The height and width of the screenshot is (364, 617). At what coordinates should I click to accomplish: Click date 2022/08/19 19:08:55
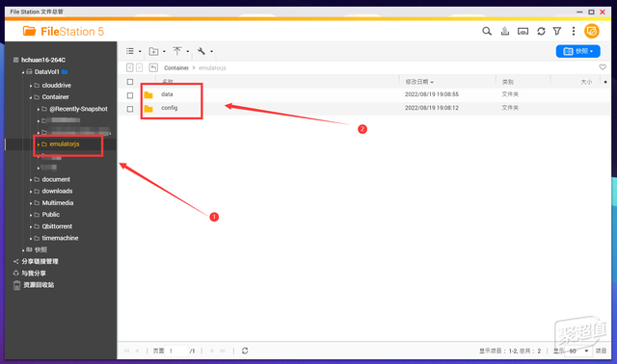432,94
